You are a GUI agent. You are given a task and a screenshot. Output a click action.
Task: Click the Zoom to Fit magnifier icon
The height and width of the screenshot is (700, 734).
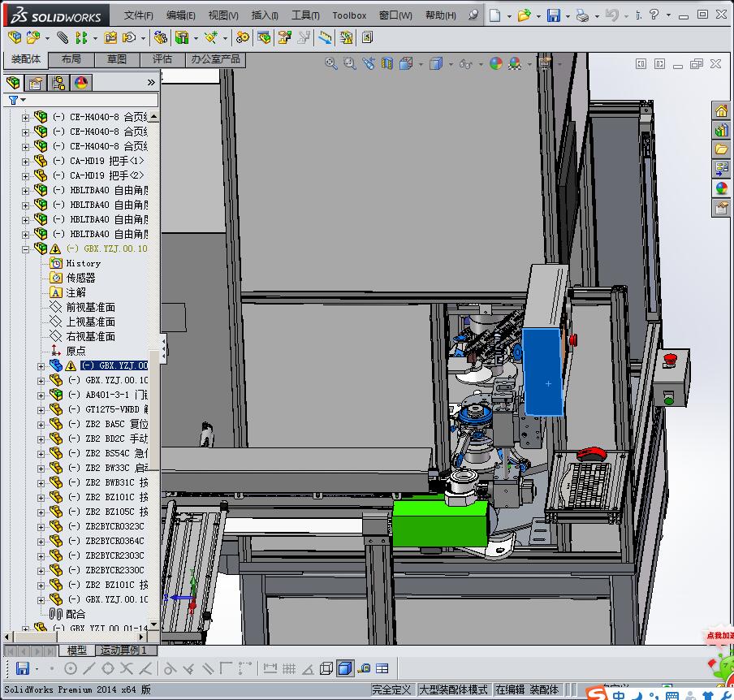pyautogui.click(x=331, y=63)
